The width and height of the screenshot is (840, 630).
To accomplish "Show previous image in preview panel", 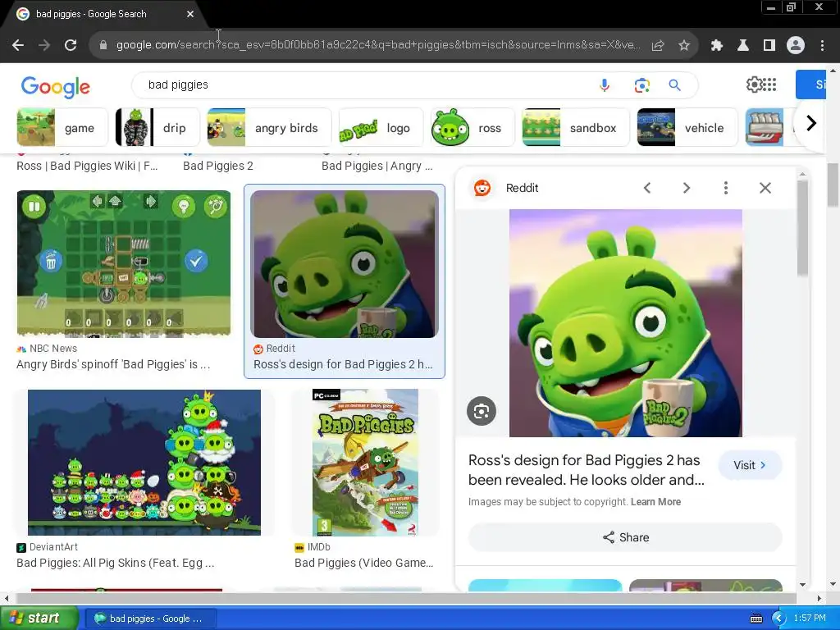I will [647, 188].
